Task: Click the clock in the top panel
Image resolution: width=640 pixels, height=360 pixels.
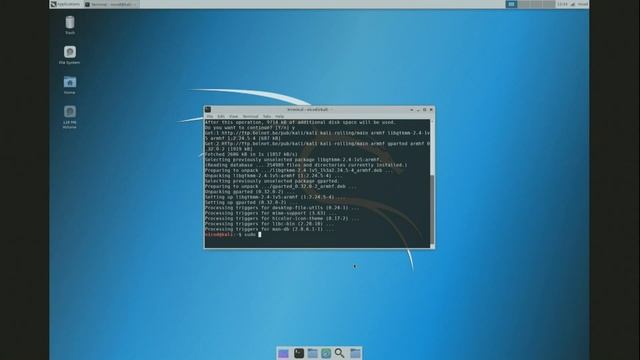Action: (562, 4)
